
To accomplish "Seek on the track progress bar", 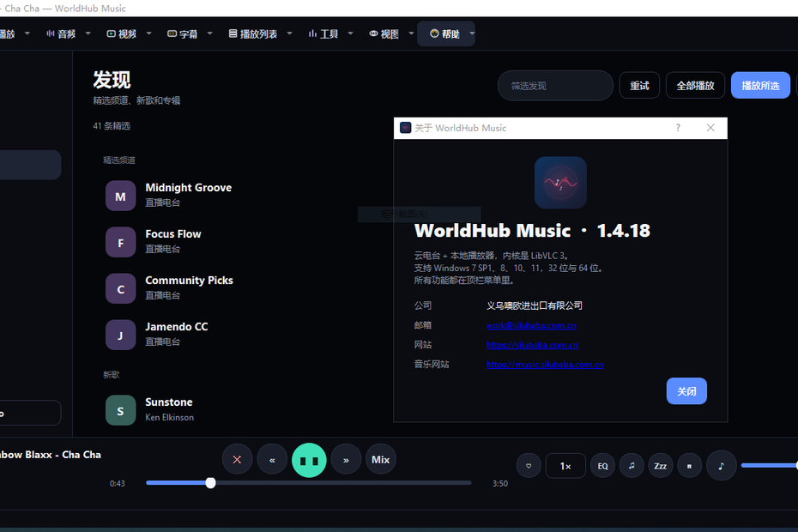I will point(308,482).
